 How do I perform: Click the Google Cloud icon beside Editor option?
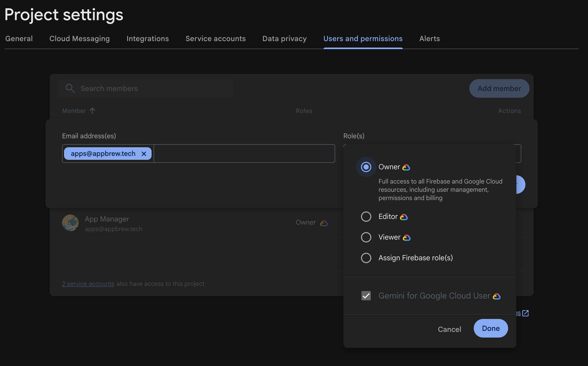(x=404, y=217)
